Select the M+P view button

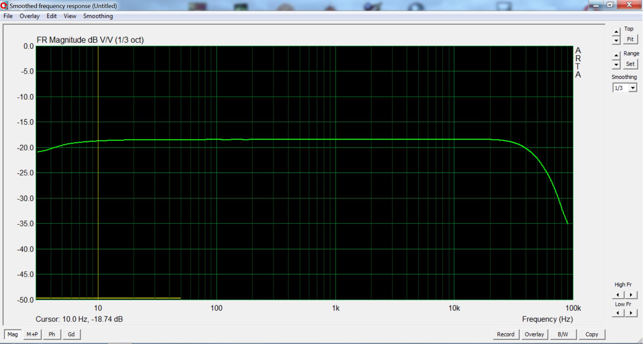coord(32,334)
